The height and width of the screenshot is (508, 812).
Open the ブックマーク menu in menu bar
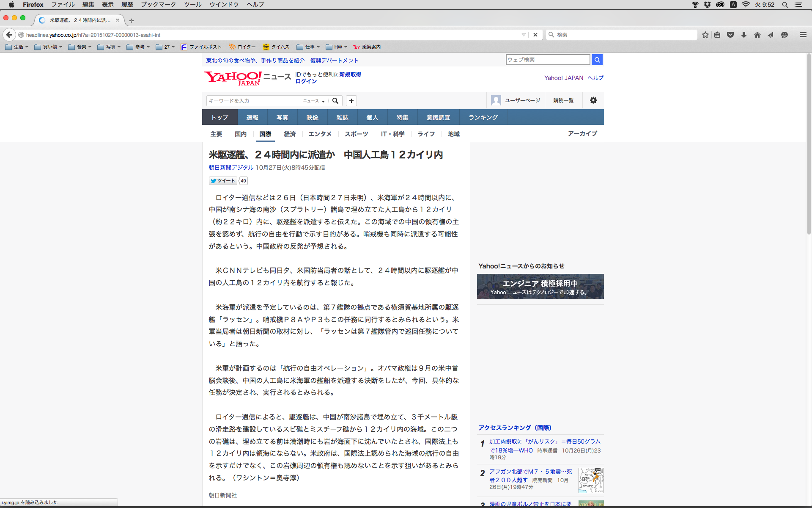coord(158,4)
